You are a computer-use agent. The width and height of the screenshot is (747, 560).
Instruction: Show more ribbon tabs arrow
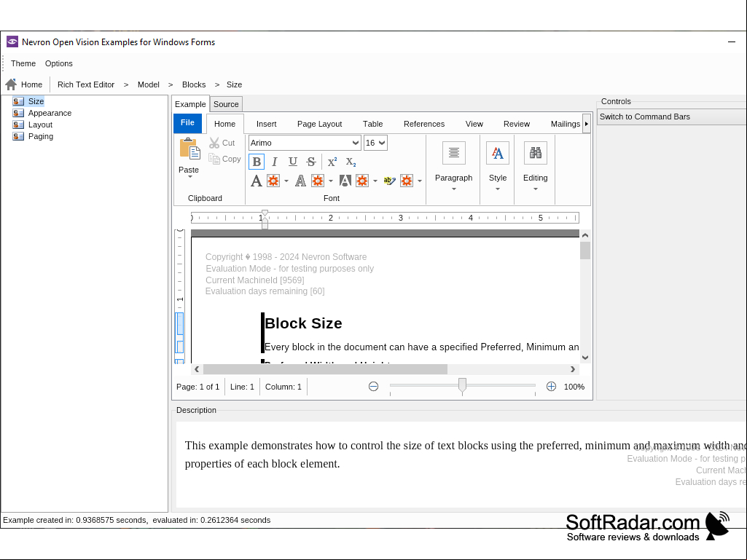point(587,124)
